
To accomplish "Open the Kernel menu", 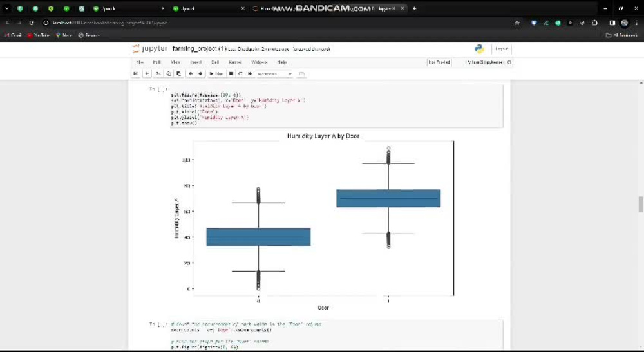I will tap(235, 62).
